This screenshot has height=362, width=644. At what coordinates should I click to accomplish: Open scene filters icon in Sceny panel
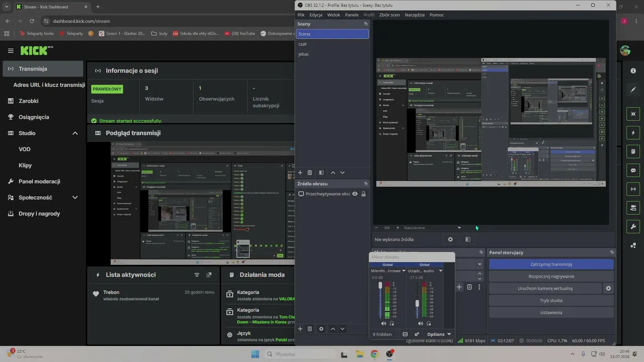(x=321, y=172)
